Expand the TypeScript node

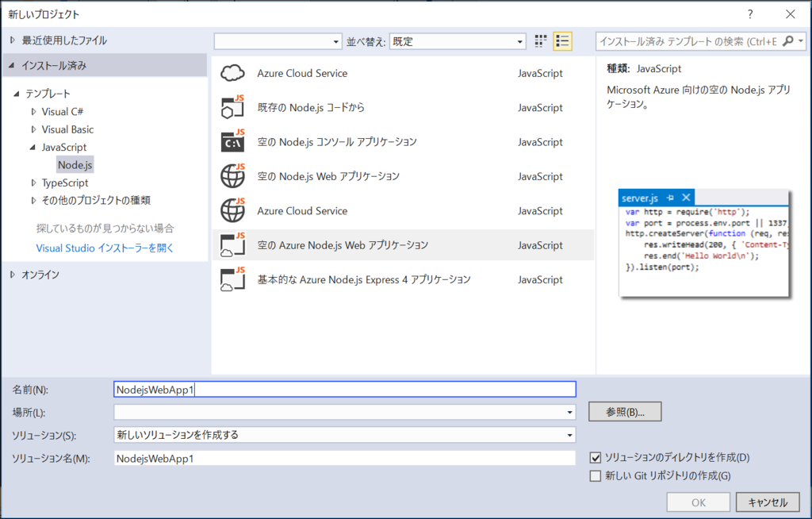click(x=33, y=183)
